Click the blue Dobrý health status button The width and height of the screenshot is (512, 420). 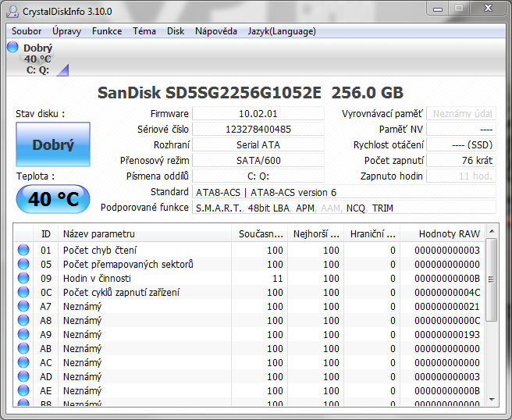(x=53, y=145)
